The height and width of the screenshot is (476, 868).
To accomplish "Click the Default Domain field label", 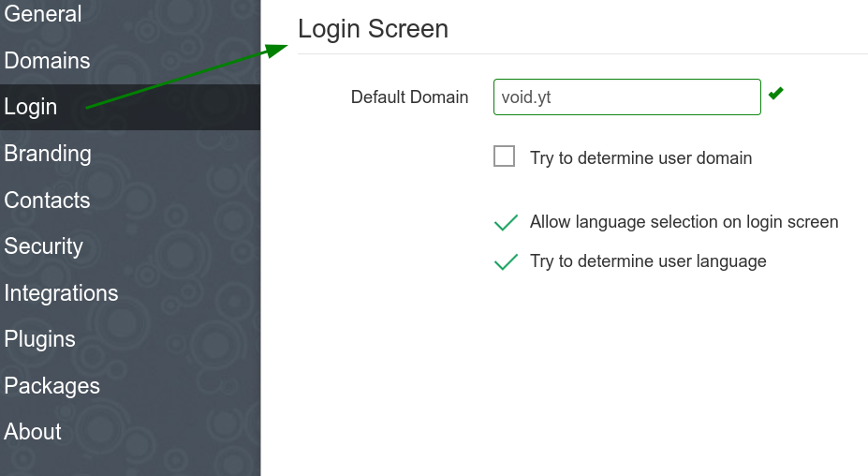I will tap(409, 97).
